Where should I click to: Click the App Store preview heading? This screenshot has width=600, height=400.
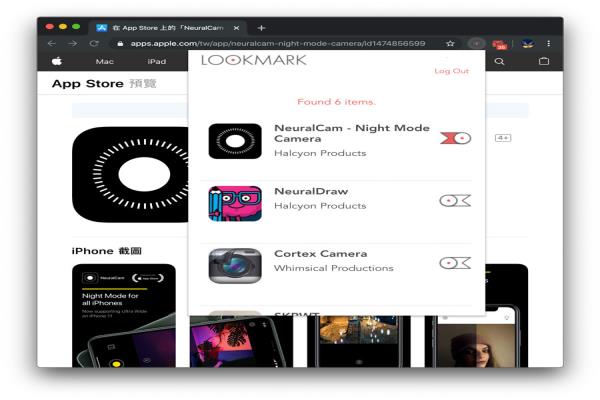[x=104, y=83]
